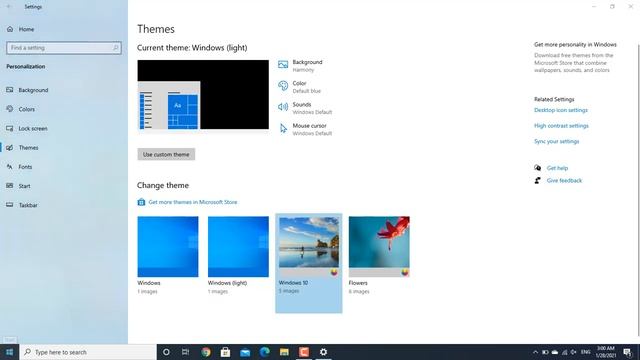The width and height of the screenshot is (640, 360).
Task: Click the network icon in system tray
Action: pyautogui.click(x=564, y=352)
